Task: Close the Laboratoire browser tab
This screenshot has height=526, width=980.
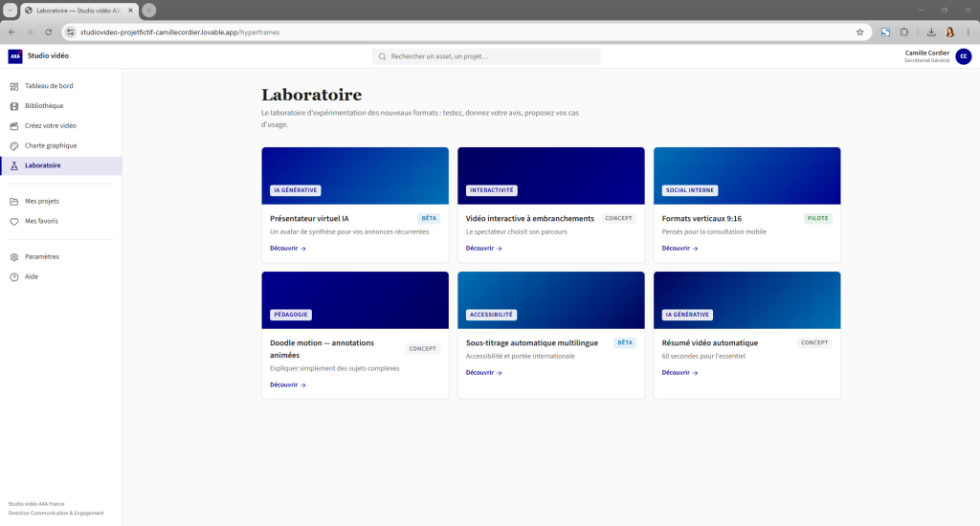Action: coord(130,11)
